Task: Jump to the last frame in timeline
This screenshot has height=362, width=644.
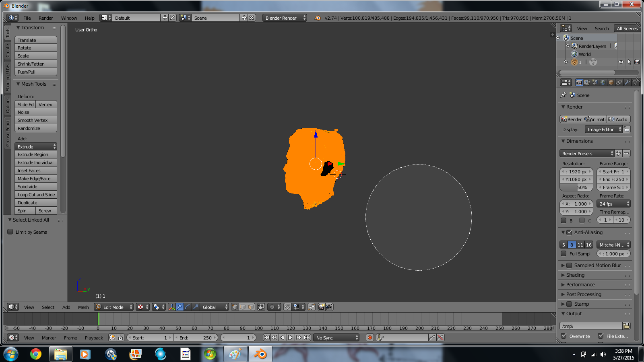Action: 307,337
